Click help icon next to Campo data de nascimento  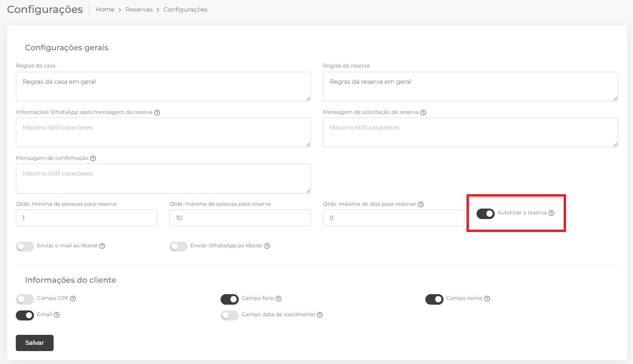click(320, 315)
